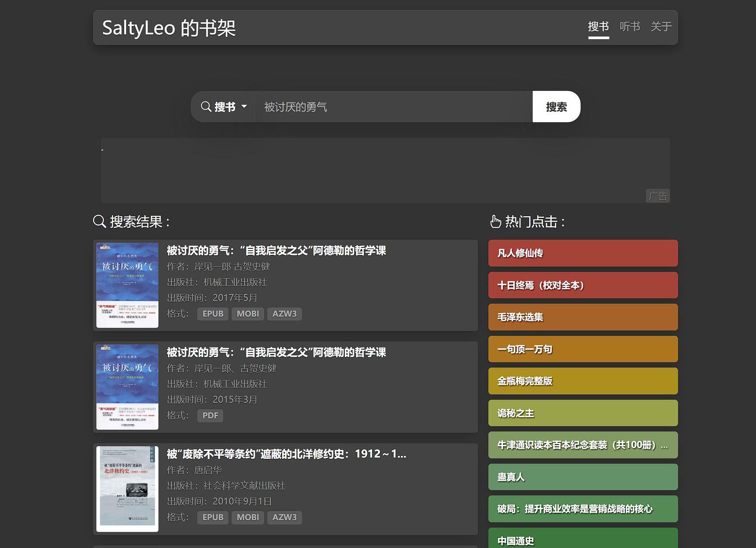Click the 热门点击 heading text

535,222
